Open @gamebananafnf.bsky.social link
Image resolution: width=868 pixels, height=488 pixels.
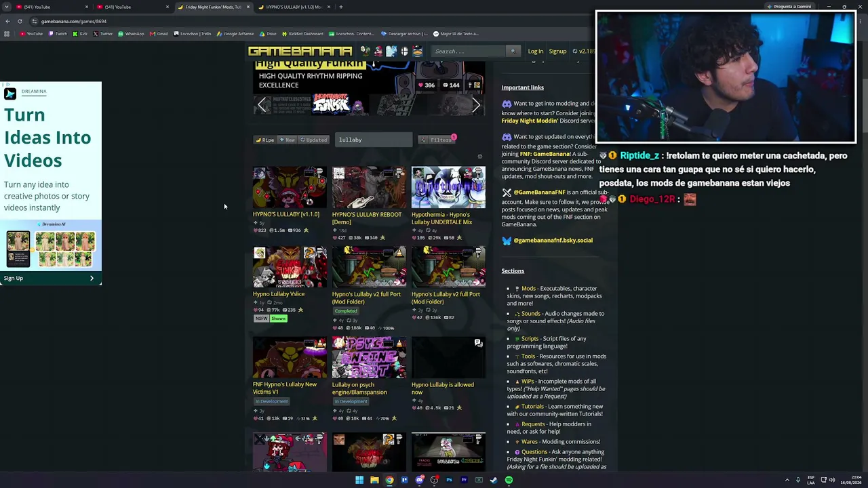tap(553, 241)
